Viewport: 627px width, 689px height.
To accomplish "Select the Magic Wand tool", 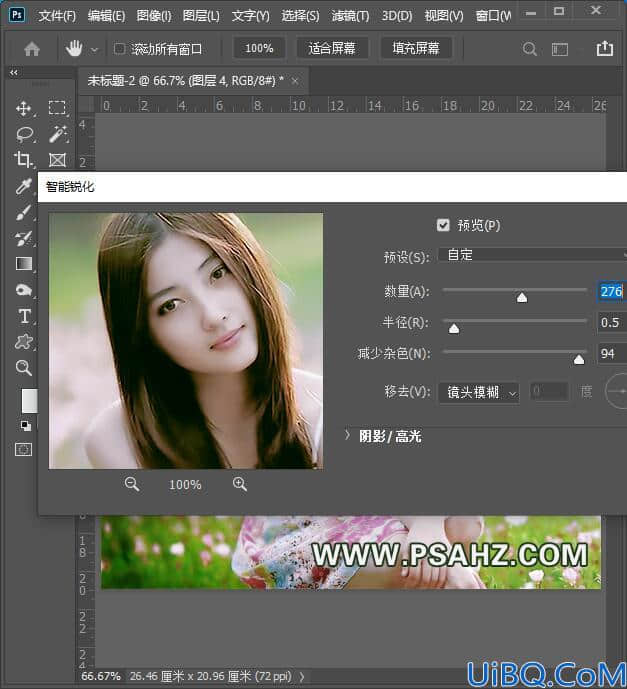I will pos(58,134).
